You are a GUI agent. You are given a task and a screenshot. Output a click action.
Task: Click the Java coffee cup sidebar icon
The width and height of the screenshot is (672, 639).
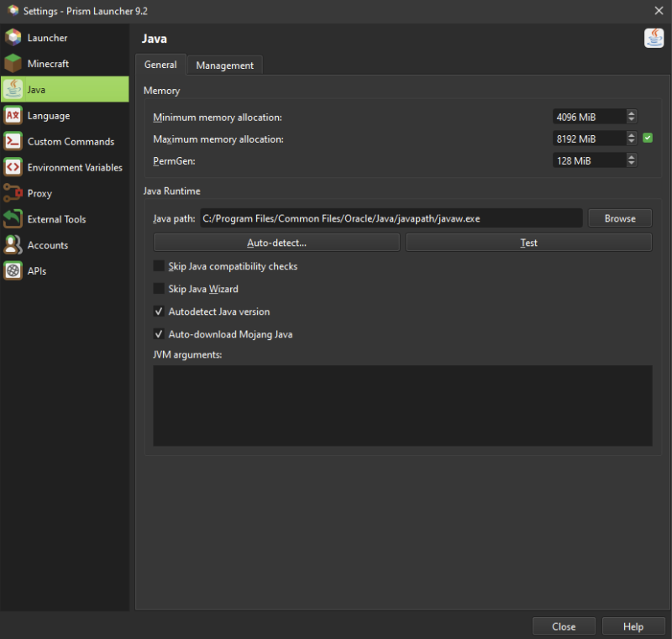13,89
